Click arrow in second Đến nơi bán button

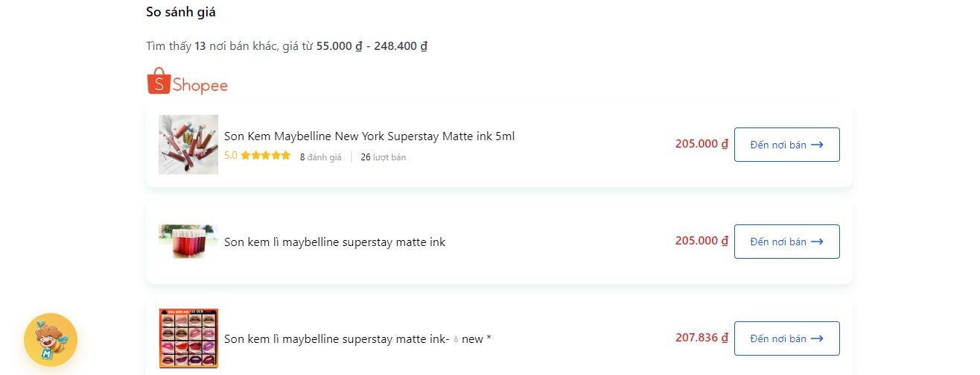pyautogui.click(x=817, y=242)
